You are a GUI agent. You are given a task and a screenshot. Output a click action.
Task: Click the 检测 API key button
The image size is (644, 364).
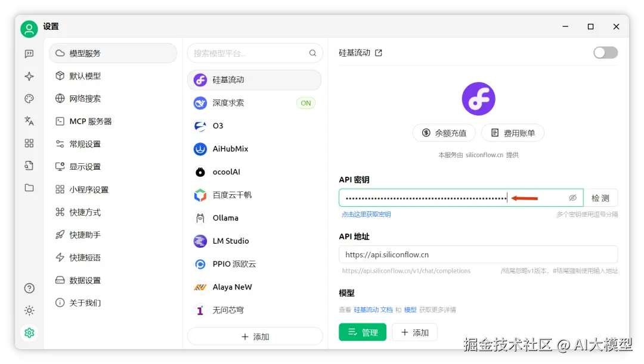click(600, 198)
